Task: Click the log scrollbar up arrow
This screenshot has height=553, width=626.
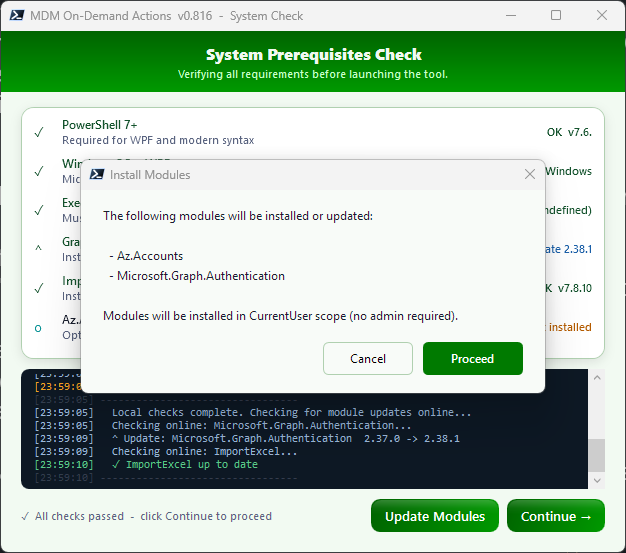Action: (x=597, y=377)
